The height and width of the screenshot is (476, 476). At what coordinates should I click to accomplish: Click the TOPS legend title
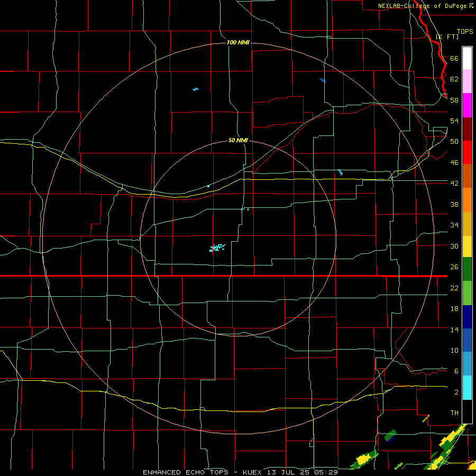click(x=465, y=32)
